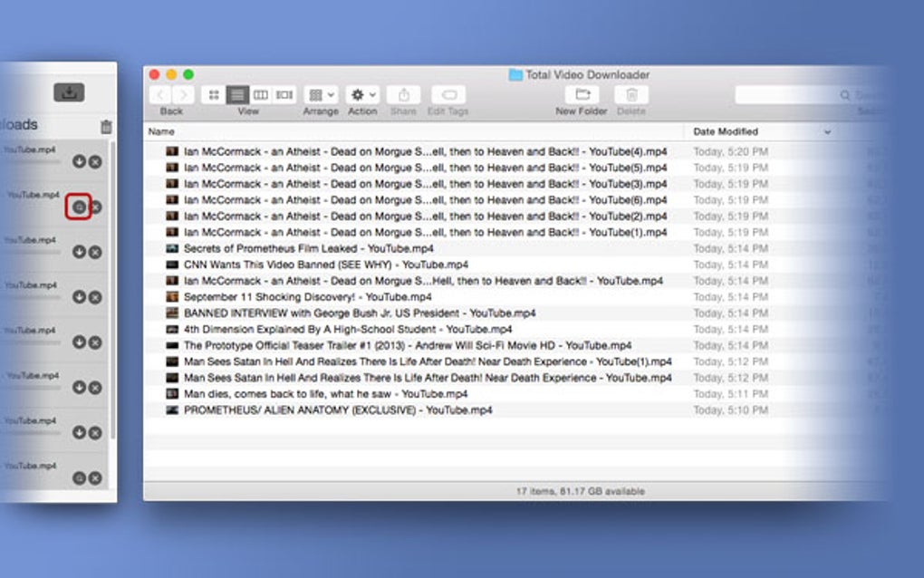Viewport: 924px width, 578px height.
Task: Click the Edit Tags toolbar button
Action: [x=448, y=95]
